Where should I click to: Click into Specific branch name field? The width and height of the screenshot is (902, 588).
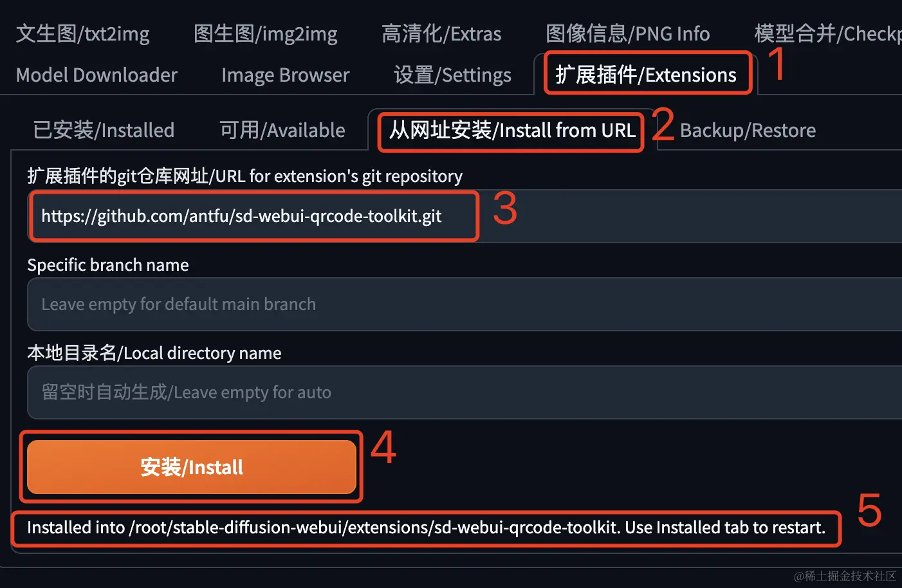point(465,304)
